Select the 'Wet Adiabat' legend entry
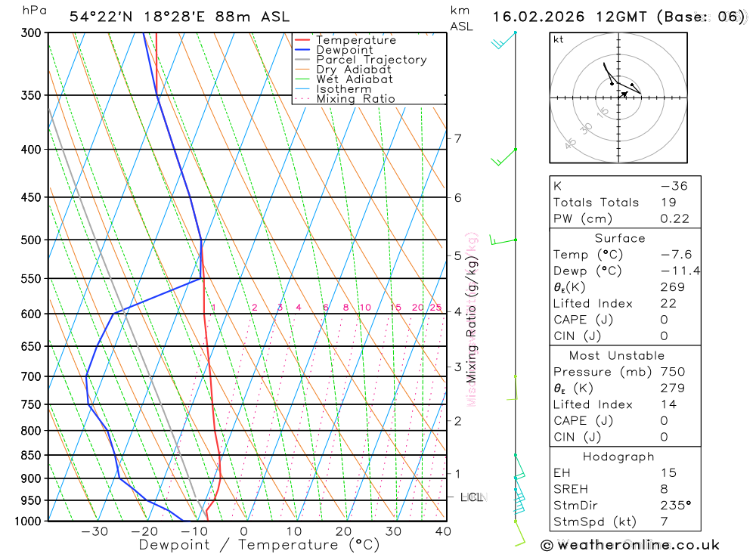The height and width of the screenshot is (554, 756). [x=355, y=79]
